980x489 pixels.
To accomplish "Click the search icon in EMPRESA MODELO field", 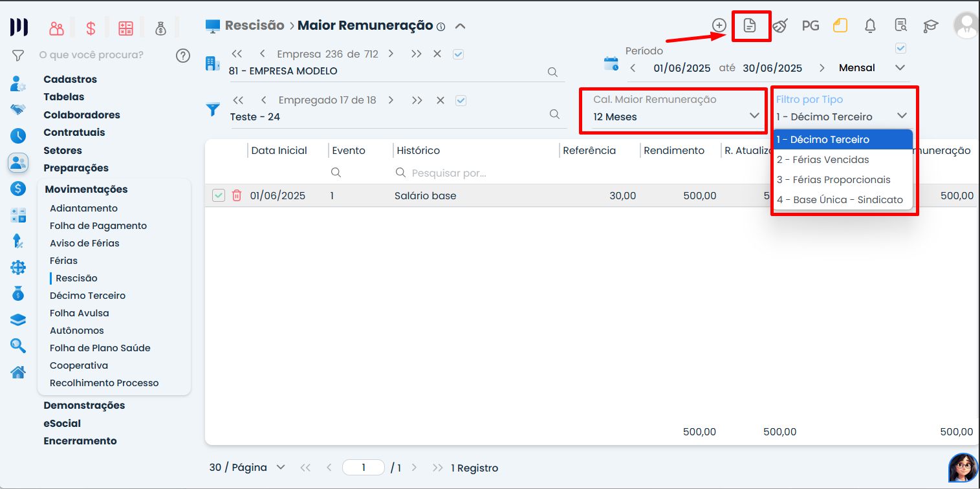I will (x=552, y=72).
